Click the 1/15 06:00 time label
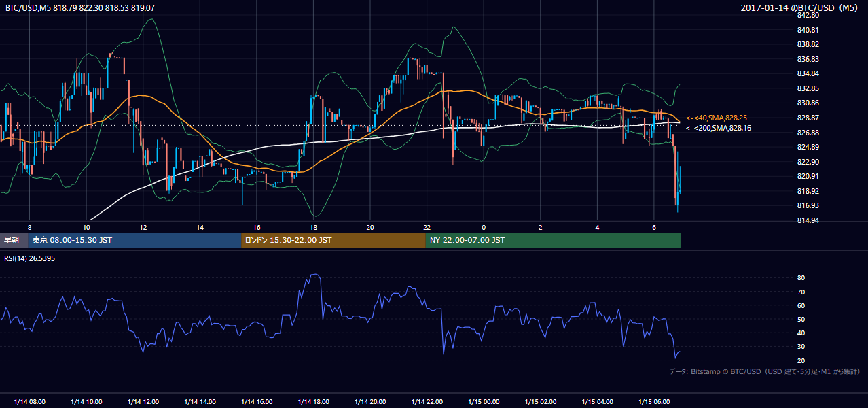This screenshot has width=868, height=408. [654, 401]
